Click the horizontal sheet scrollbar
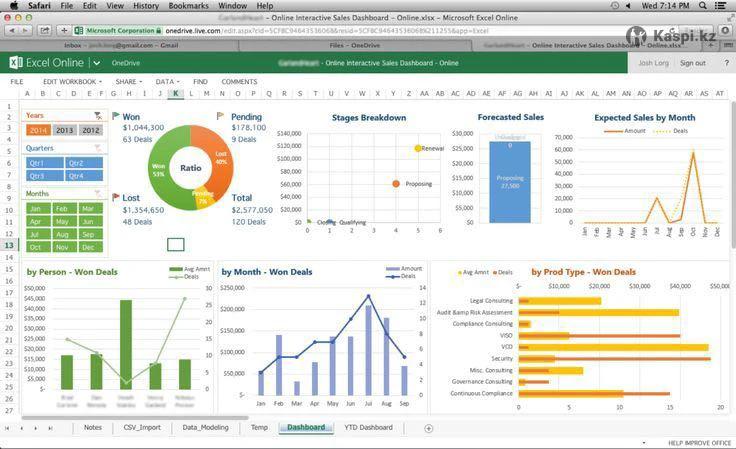The height and width of the screenshot is (449, 736). [135, 417]
